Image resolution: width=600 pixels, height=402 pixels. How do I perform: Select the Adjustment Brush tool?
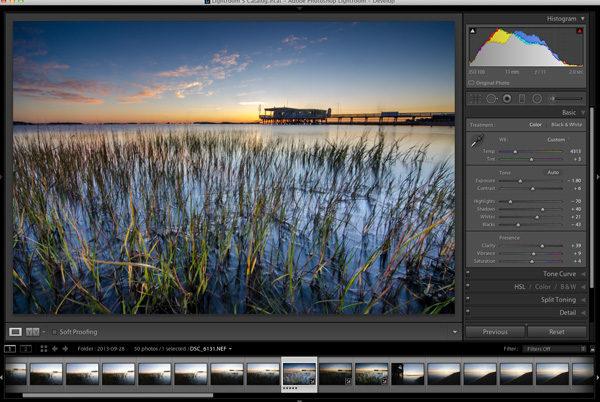(x=566, y=99)
